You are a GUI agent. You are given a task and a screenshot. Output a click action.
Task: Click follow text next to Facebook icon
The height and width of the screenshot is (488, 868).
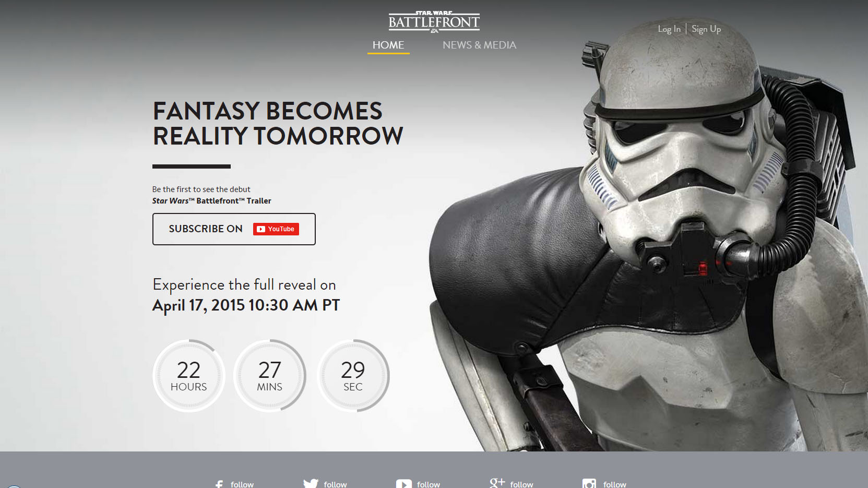pyautogui.click(x=242, y=484)
